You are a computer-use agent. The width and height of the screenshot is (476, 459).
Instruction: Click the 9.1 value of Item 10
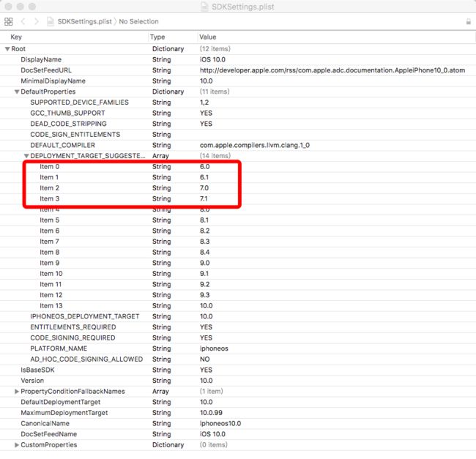coord(204,274)
